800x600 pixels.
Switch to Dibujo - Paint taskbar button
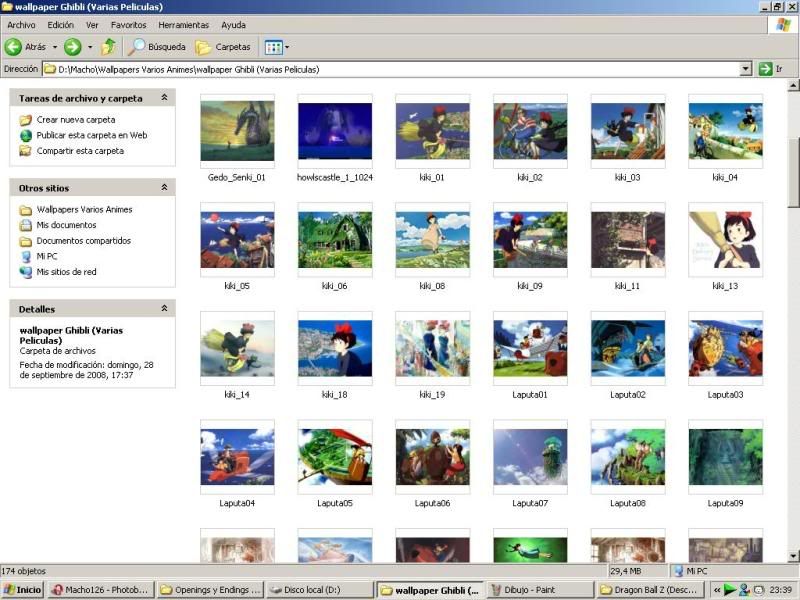539,590
